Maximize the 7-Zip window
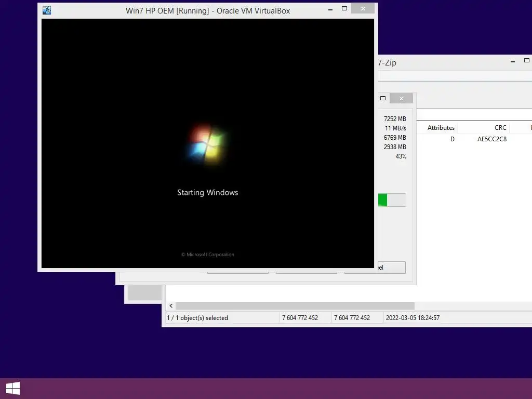Image resolution: width=532 pixels, height=399 pixels. coord(527,60)
